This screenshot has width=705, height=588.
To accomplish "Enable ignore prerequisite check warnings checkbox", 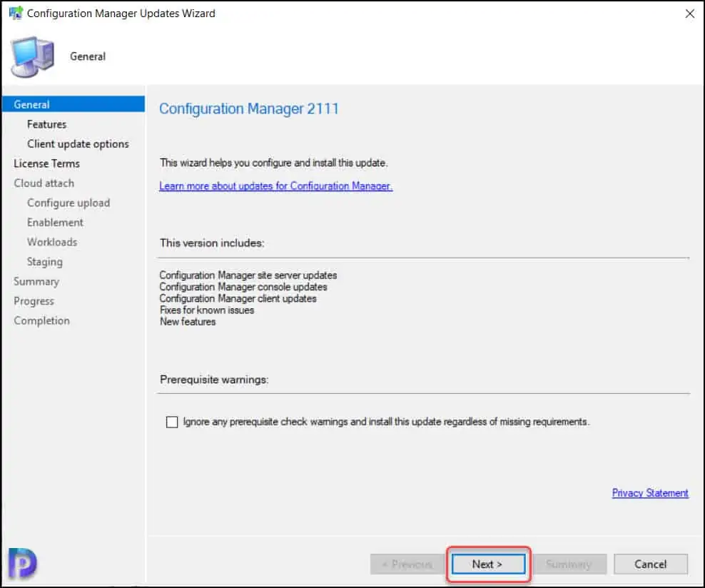I will (x=172, y=422).
